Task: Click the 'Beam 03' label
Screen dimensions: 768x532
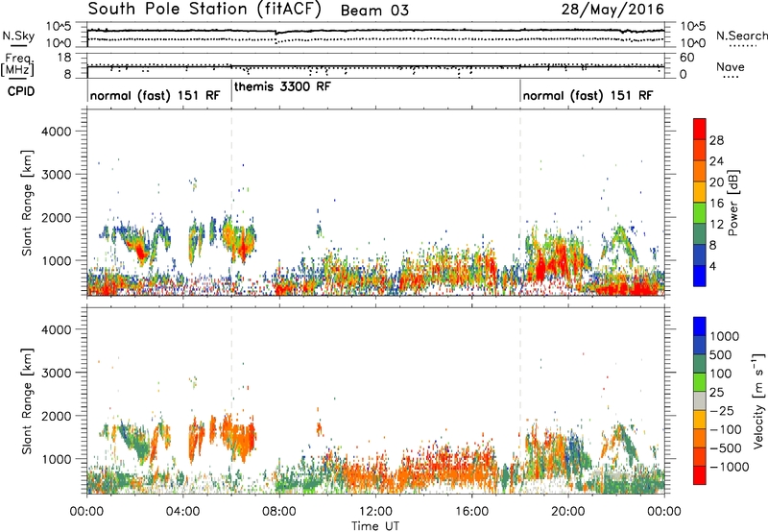Action: point(374,11)
